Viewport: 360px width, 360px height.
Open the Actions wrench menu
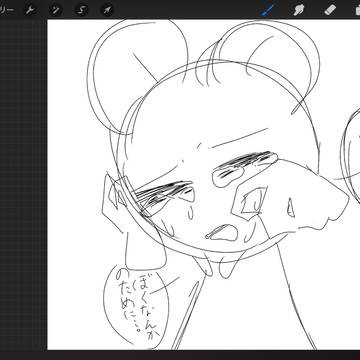coord(30,10)
